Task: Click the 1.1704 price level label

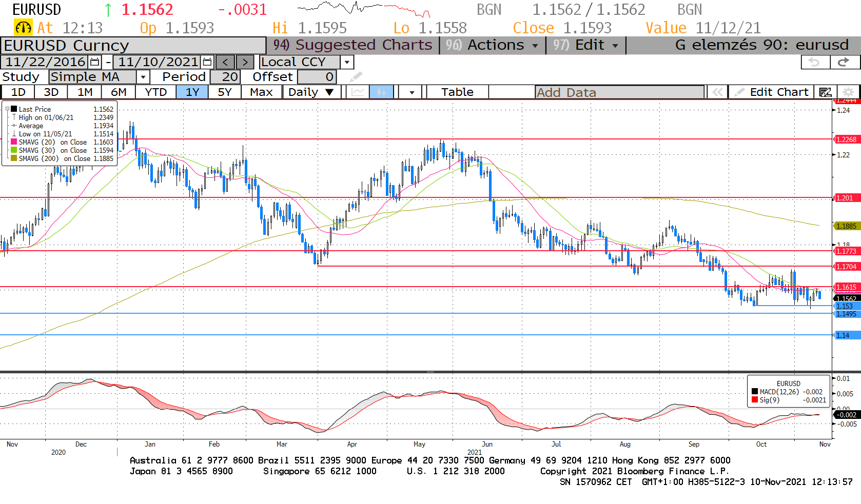Action: 846,267
